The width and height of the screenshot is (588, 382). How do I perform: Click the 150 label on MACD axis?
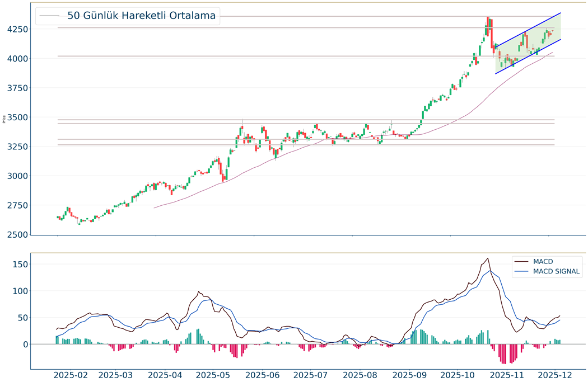tap(18, 265)
